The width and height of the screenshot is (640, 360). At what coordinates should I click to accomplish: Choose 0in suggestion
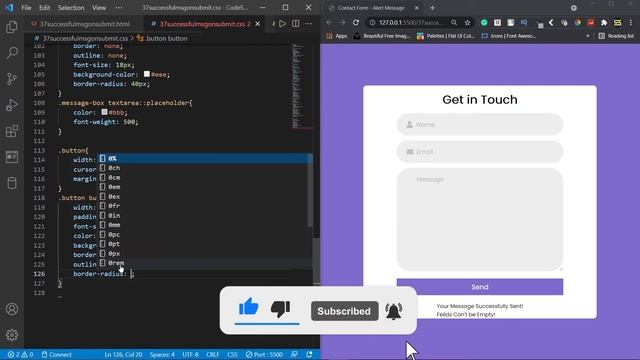tap(204, 216)
